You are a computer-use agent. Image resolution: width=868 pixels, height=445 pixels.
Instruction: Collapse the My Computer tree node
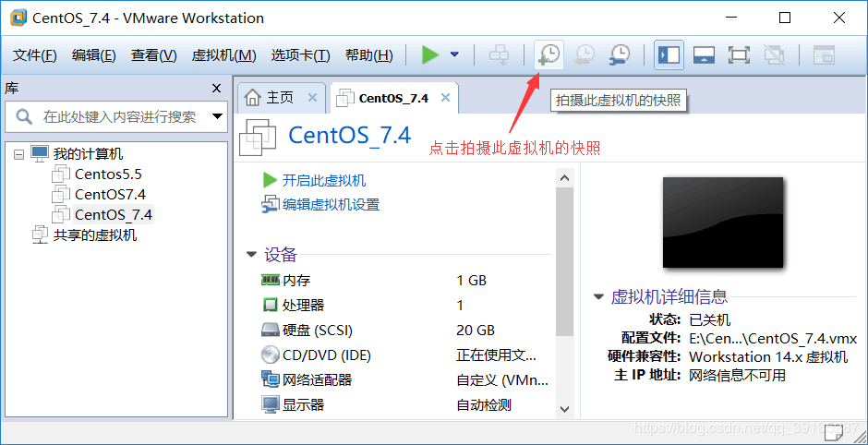click(18, 154)
